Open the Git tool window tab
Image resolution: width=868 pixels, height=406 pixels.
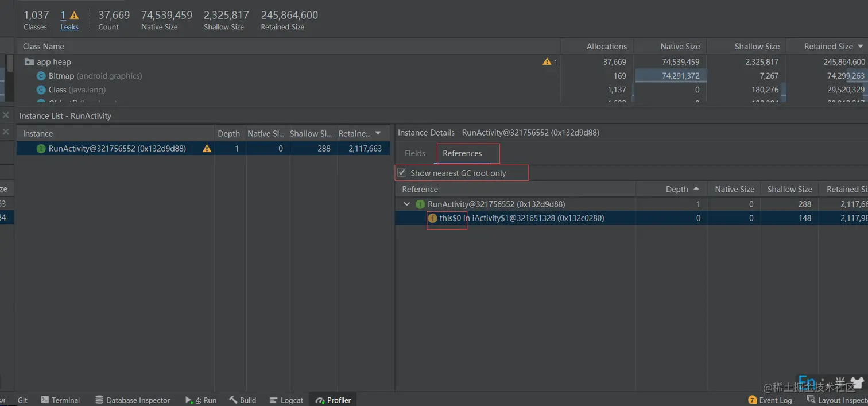(22, 400)
